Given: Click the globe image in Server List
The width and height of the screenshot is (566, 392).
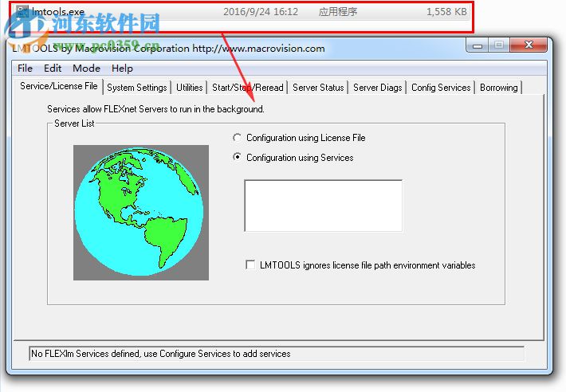Looking at the screenshot, I should click(x=141, y=213).
